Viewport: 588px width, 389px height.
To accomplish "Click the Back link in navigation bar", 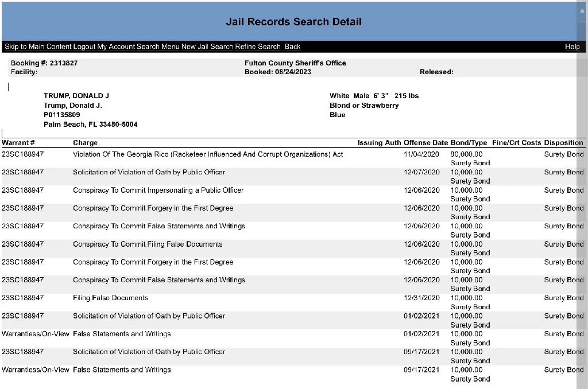I will tap(292, 46).
